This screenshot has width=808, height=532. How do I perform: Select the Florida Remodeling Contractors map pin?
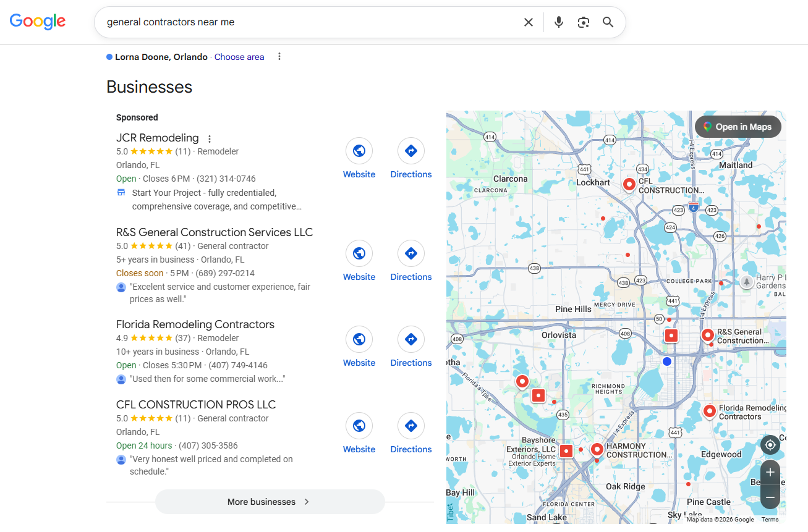(x=710, y=411)
